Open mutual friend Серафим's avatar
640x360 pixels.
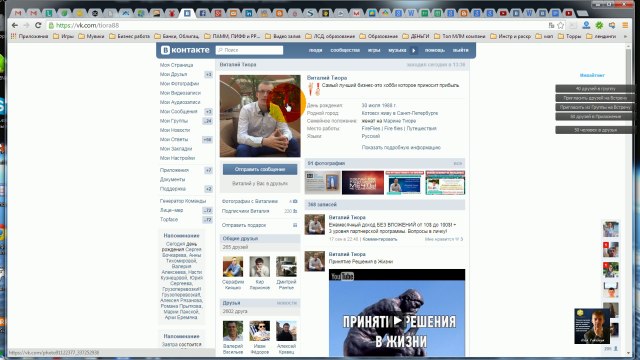[233, 267]
